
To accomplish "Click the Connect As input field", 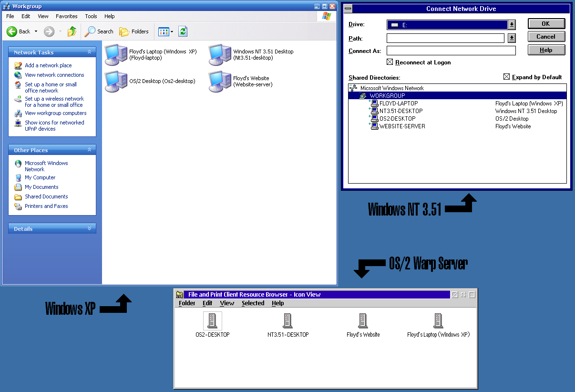I will click(x=451, y=51).
